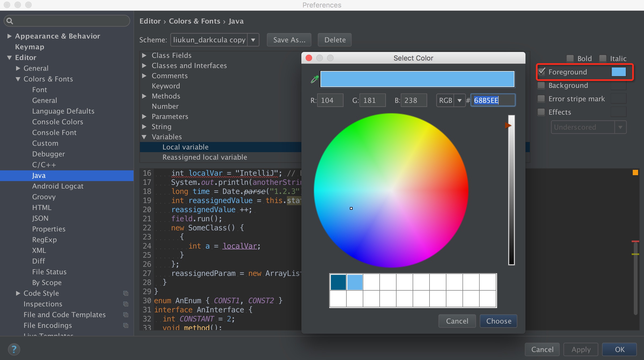Click the Italic formatting toggle

[602, 58]
